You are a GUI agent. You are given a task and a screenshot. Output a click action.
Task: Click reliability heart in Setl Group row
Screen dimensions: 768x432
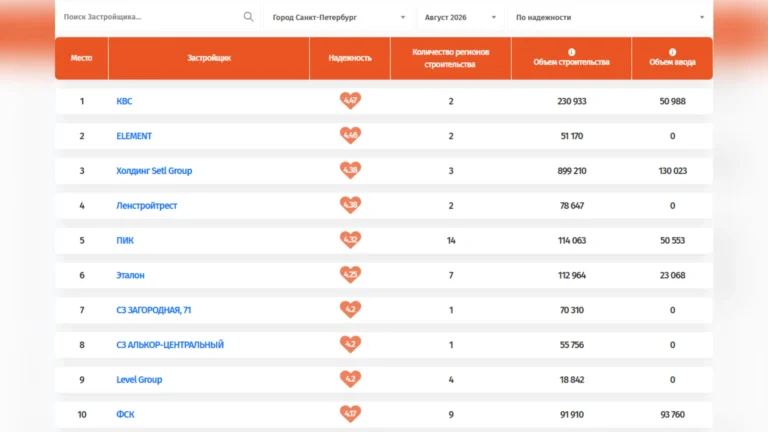pyautogui.click(x=350, y=170)
